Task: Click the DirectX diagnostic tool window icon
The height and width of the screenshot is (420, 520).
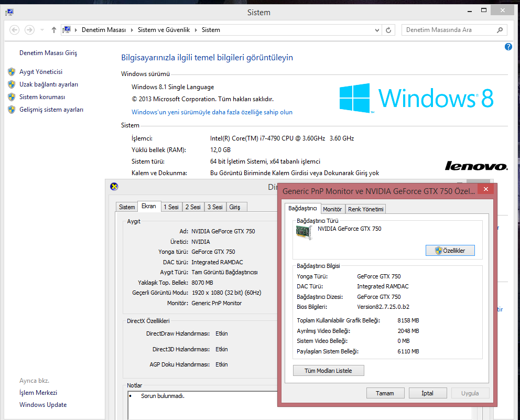Action: pos(114,187)
